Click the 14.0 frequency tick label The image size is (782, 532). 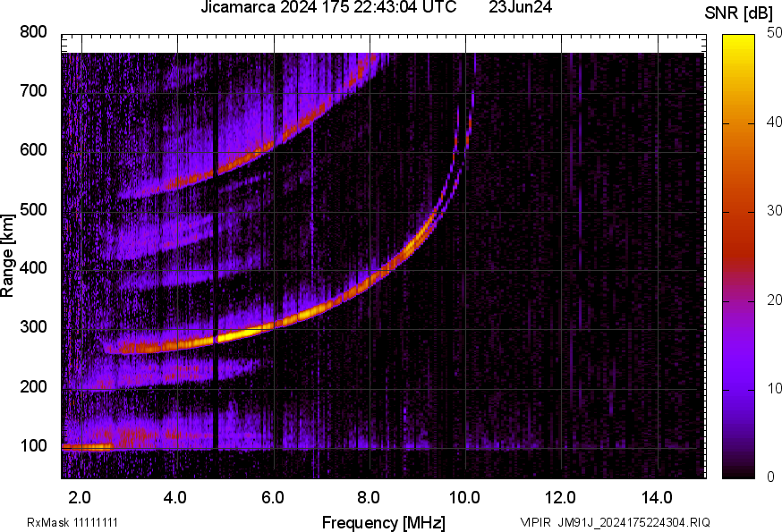coord(657,497)
